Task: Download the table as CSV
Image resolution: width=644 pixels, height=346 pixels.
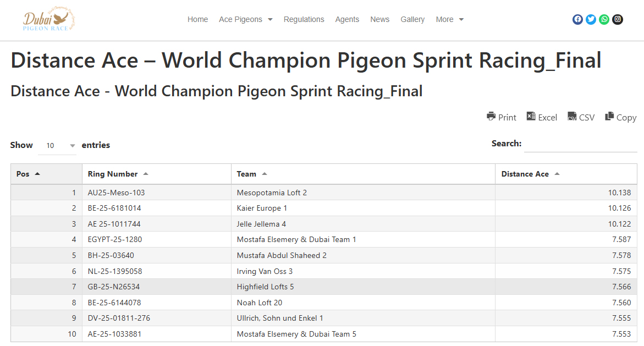Action: click(581, 117)
